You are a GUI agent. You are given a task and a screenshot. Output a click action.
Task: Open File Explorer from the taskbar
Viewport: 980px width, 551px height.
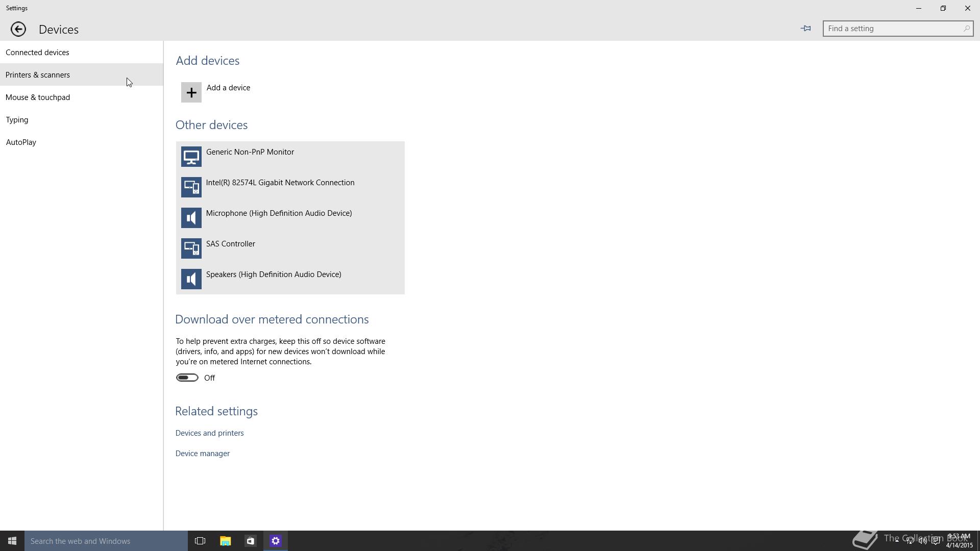pyautogui.click(x=225, y=541)
